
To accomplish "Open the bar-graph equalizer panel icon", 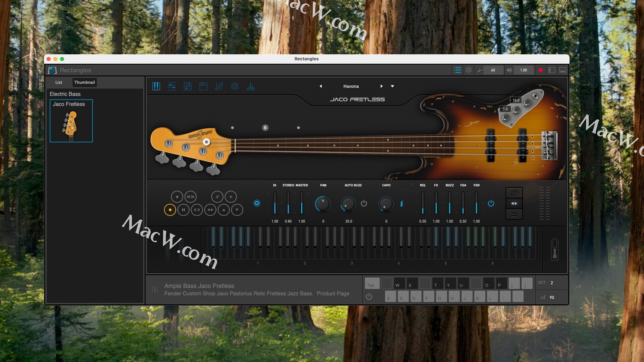I will 251,86.
